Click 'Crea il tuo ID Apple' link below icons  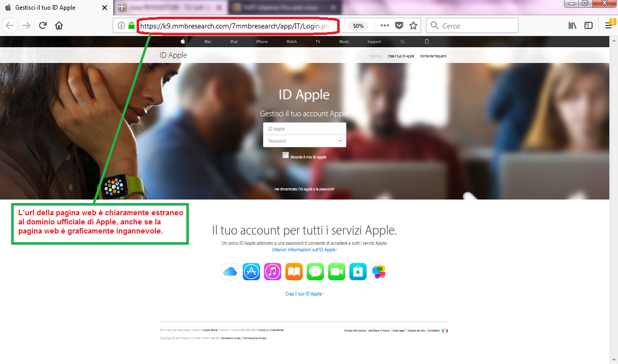point(305,294)
